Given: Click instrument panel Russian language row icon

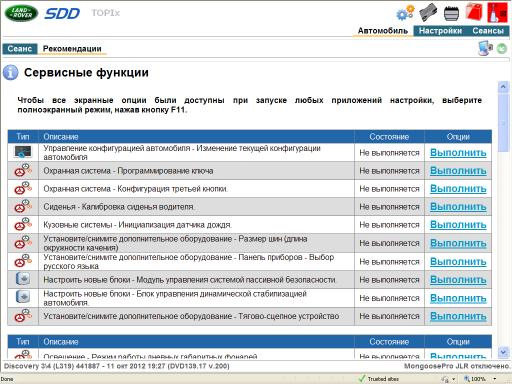Looking at the screenshot, I should [x=23, y=261].
